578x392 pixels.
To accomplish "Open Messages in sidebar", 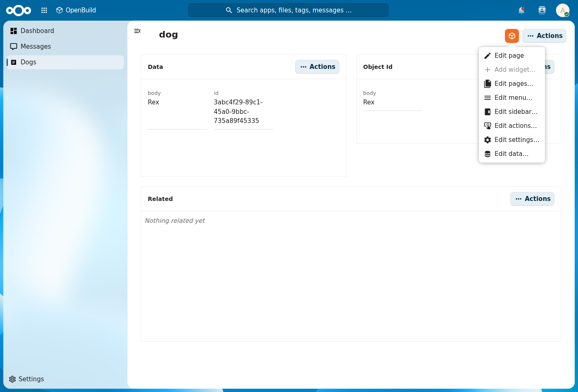I will (x=65, y=47).
